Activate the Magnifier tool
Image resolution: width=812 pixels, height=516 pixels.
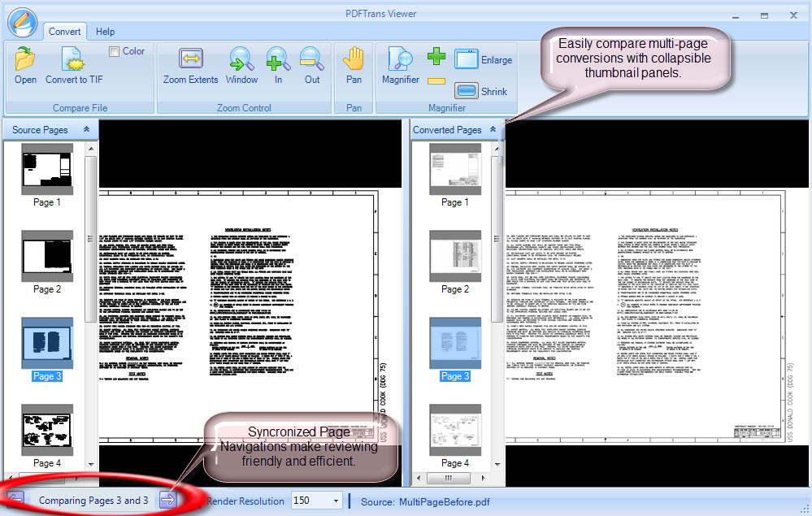[400, 59]
